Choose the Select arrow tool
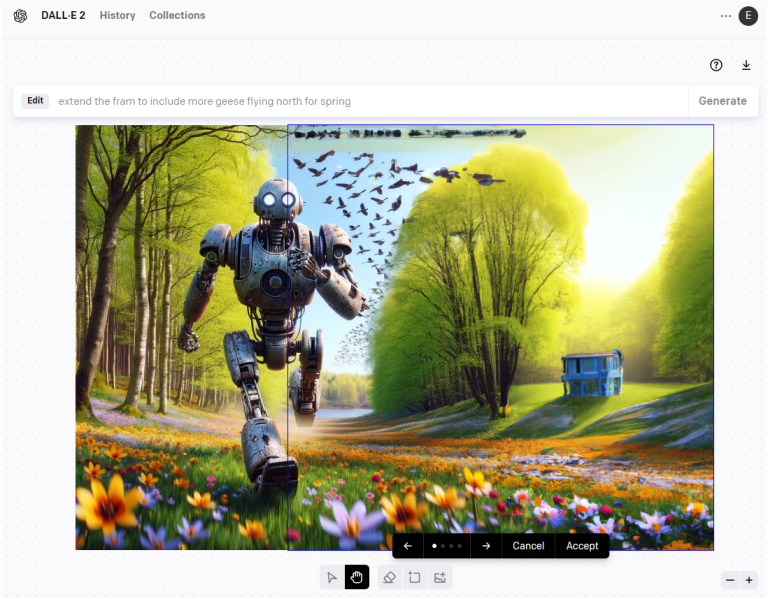This screenshot has width=768, height=599. [332, 578]
